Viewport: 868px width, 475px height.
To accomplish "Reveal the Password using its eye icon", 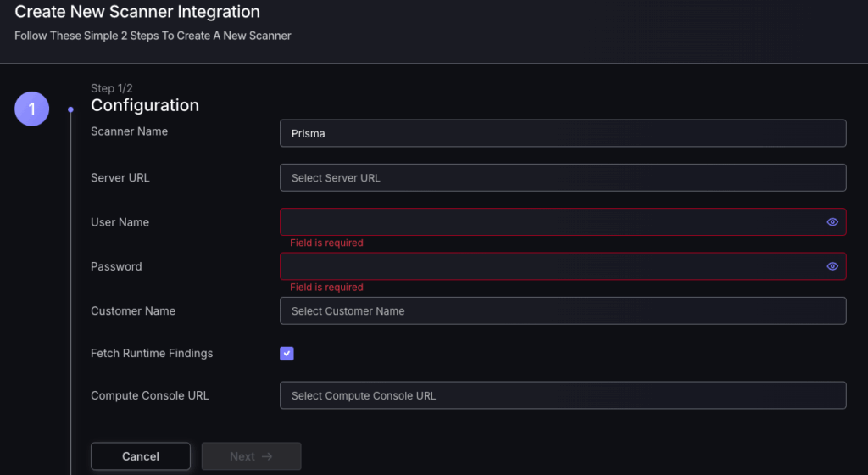I will [832, 266].
